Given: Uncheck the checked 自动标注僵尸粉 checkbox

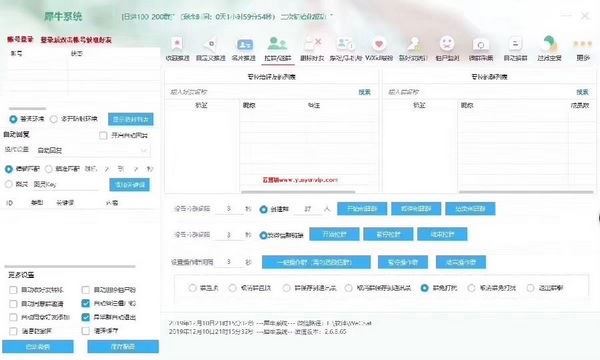Looking at the screenshot, I should 86,303.
